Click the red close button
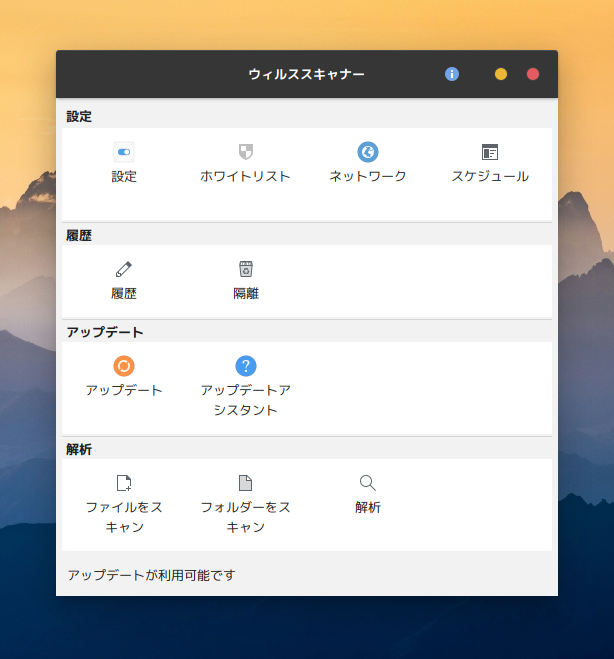 pyautogui.click(x=533, y=74)
